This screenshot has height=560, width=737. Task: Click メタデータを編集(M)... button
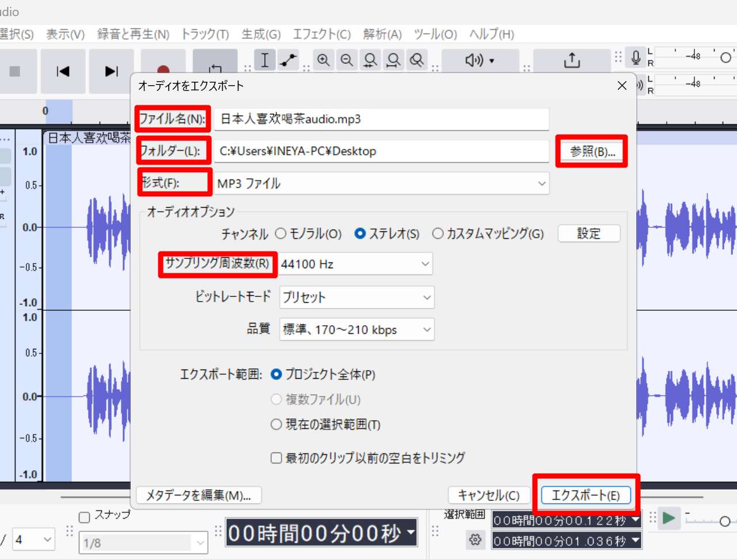[x=199, y=495]
